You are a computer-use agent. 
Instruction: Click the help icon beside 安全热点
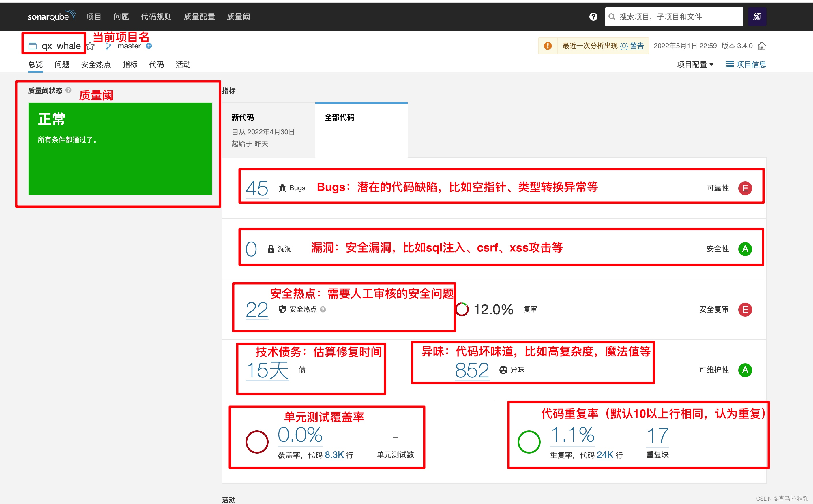323,309
